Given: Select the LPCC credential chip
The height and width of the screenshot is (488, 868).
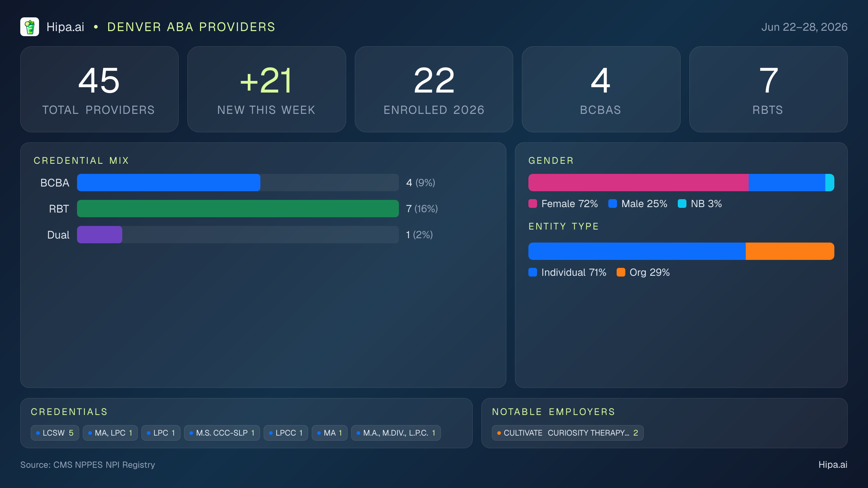Looking at the screenshot, I should 286,433.
